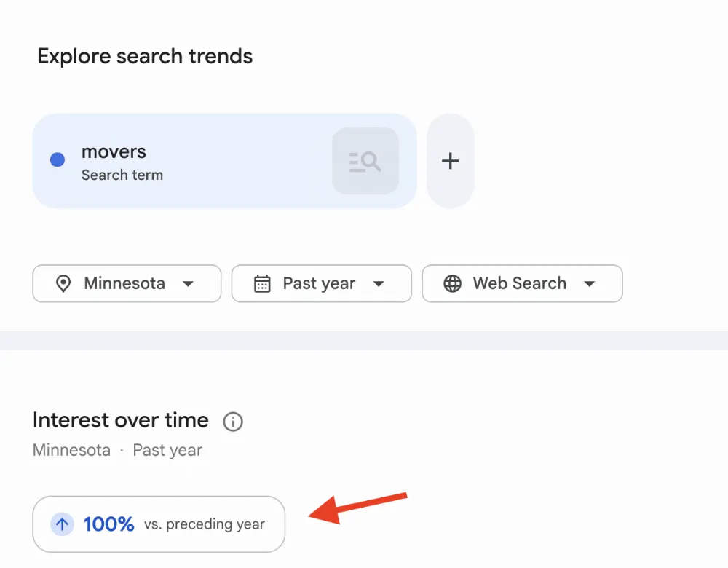Click the blue up-arrow trend icon
This screenshot has width=728, height=568.
tap(62, 524)
